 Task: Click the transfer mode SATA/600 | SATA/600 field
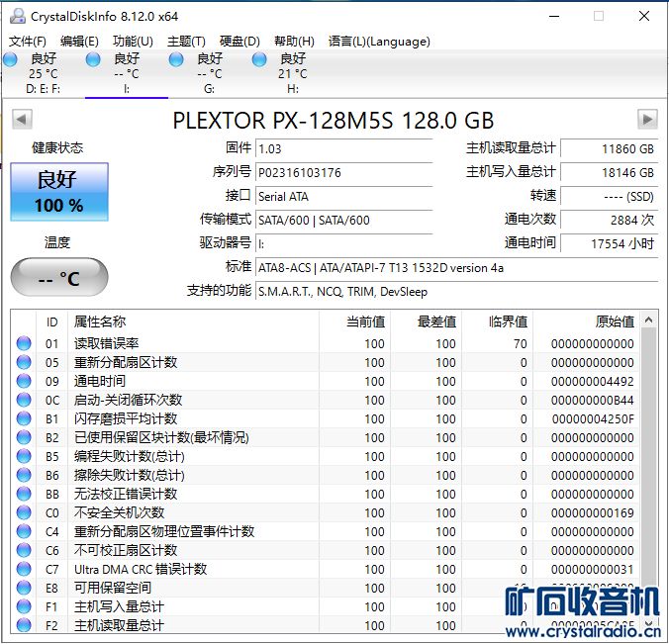[x=343, y=220]
